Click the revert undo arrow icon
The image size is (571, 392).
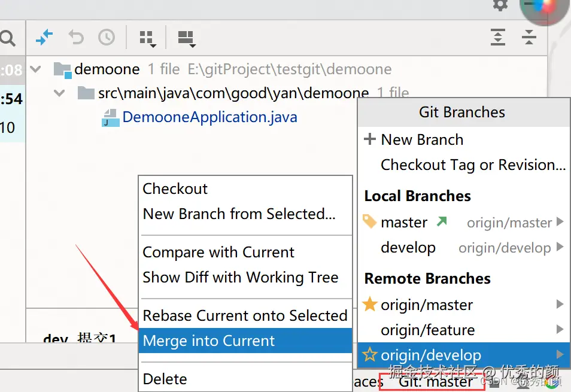(x=76, y=38)
